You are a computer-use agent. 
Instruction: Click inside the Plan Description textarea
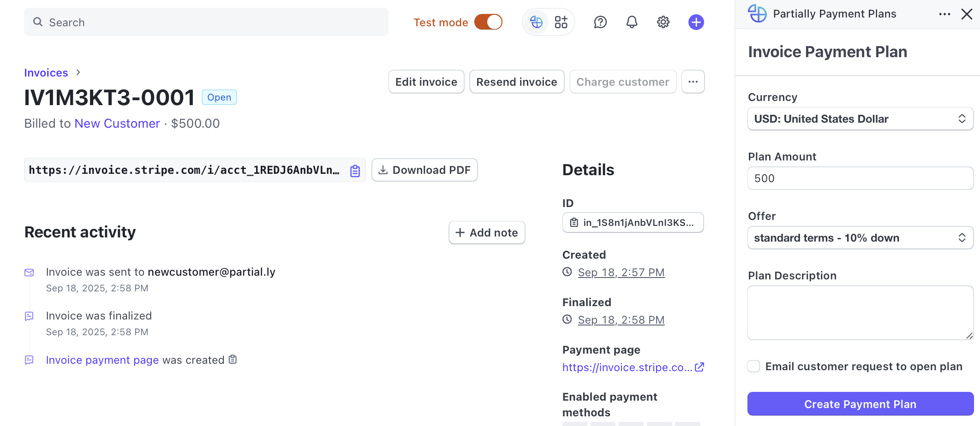860,313
